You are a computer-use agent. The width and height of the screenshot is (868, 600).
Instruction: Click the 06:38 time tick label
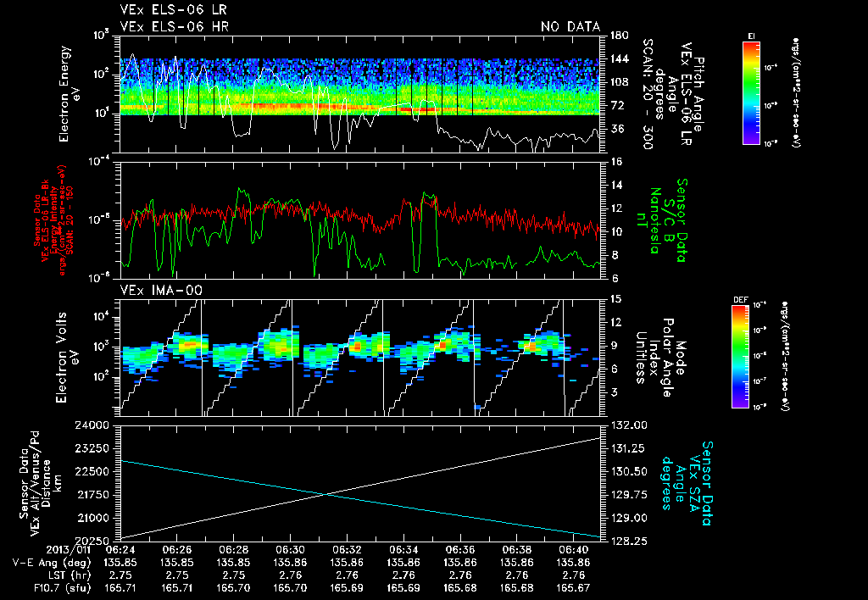tap(516, 550)
